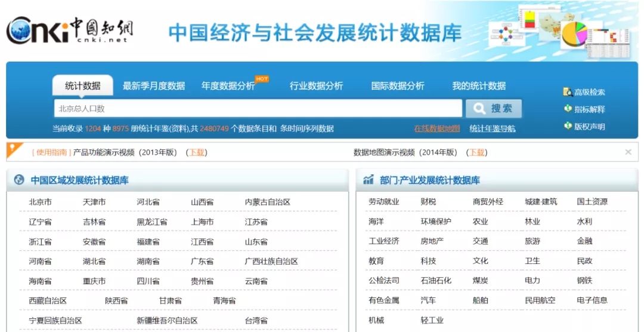The height and width of the screenshot is (332, 644).
Task: Close the 使用指南 notice bar
Action: coord(628,152)
